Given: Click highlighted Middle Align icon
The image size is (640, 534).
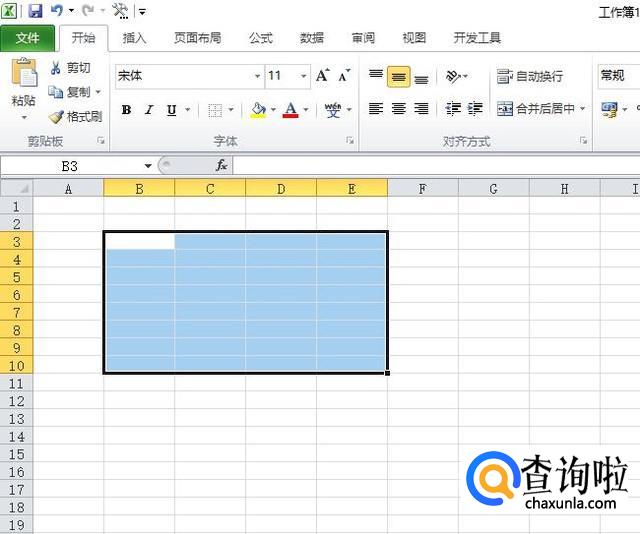Looking at the screenshot, I should 398,77.
